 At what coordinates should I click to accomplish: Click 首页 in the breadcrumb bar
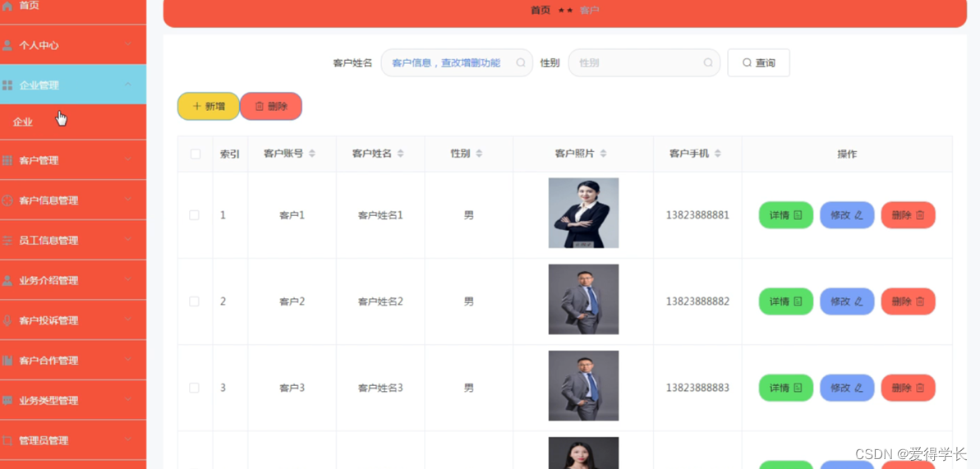click(541, 10)
